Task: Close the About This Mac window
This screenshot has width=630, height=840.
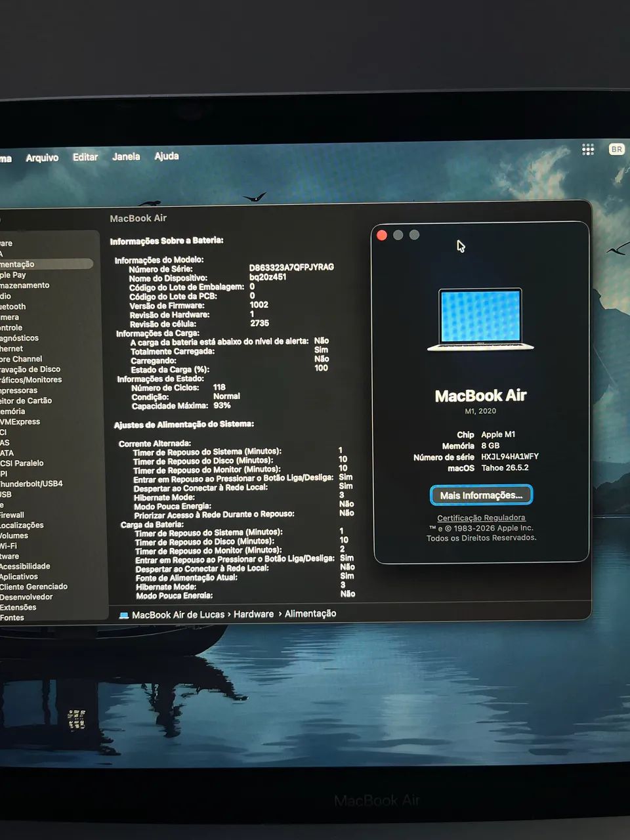Action: pyautogui.click(x=382, y=235)
